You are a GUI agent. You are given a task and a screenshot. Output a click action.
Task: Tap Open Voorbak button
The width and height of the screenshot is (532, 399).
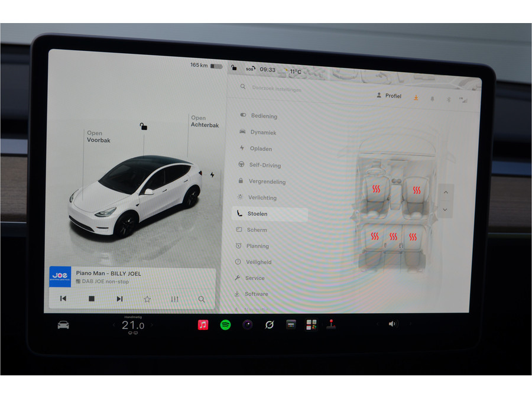[x=98, y=137]
